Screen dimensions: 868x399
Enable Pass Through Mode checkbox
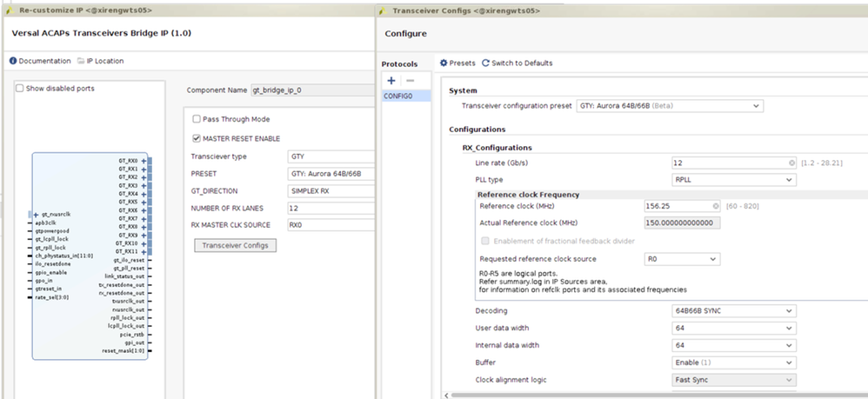point(196,119)
